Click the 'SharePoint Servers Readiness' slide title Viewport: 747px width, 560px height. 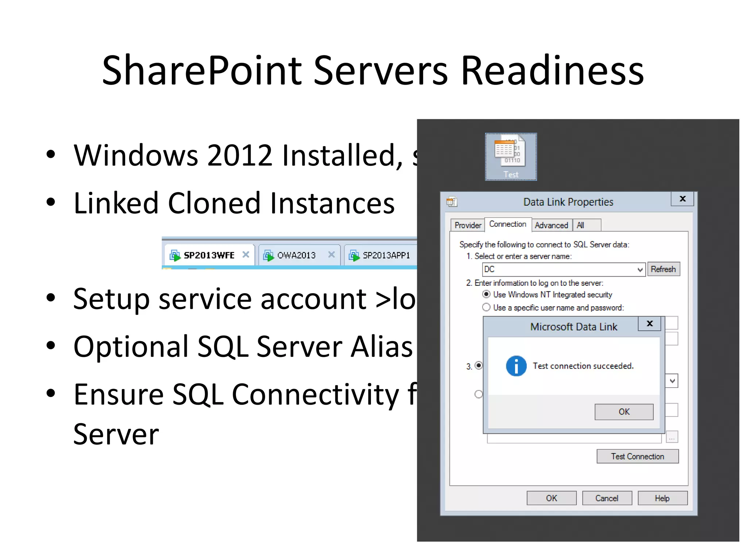coord(373,70)
